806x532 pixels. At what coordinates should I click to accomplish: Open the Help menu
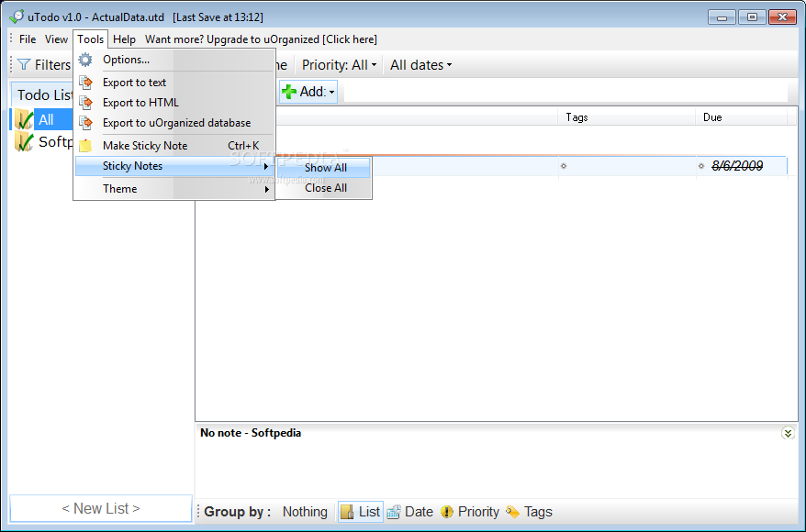point(125,39)
